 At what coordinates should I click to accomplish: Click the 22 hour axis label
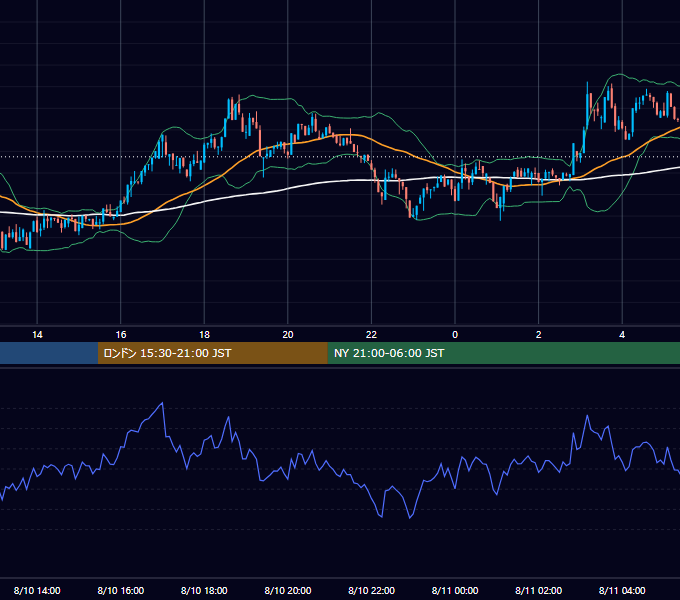371,335
